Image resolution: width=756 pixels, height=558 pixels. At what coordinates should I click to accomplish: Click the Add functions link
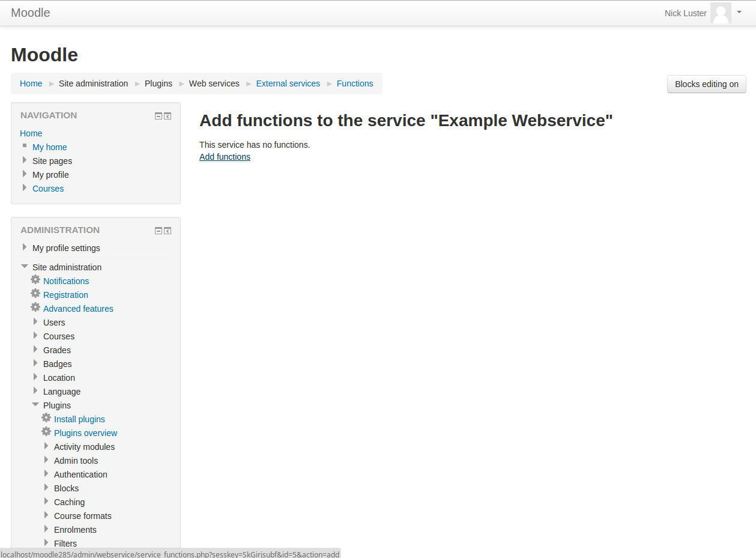click(x=225, y=157)
